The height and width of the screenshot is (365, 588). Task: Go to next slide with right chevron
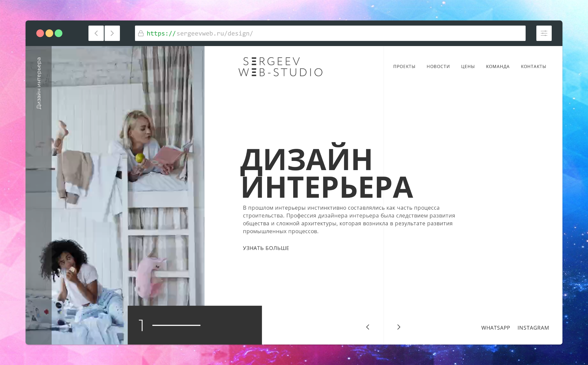[399, 327]
